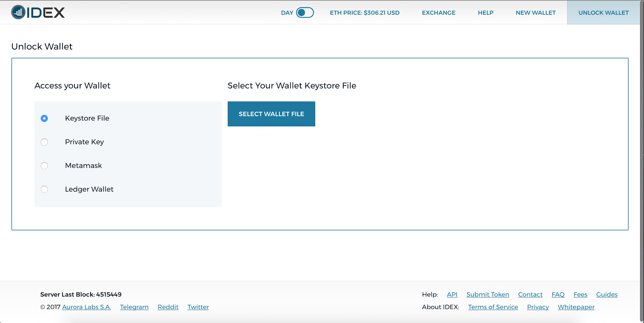
Task: Open the Contact link
Action: point(530,294)
